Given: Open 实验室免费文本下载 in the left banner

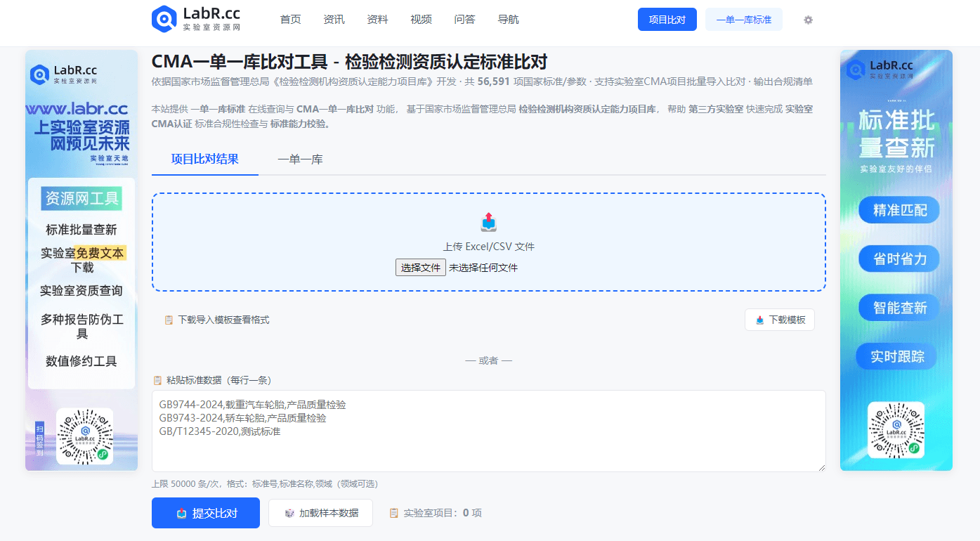Looking at the screenshot, I should pos(81,260).
